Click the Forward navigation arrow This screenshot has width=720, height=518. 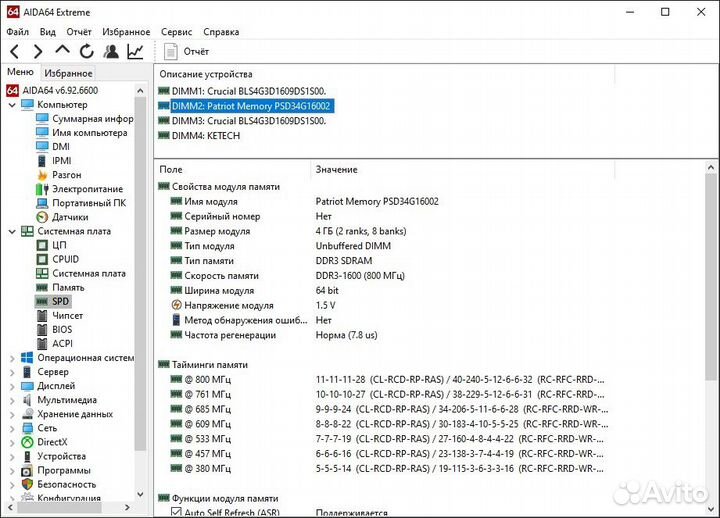coord(38,51)
